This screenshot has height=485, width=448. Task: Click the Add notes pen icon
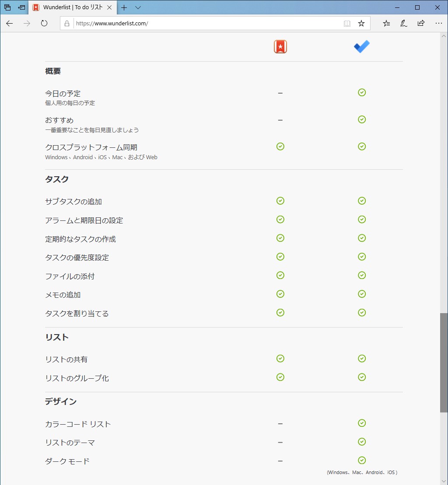(403, 23)
